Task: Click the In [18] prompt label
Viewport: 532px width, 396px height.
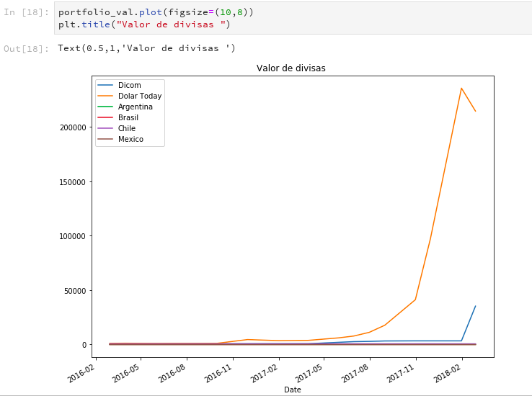Action: click(x=26, y=12)
